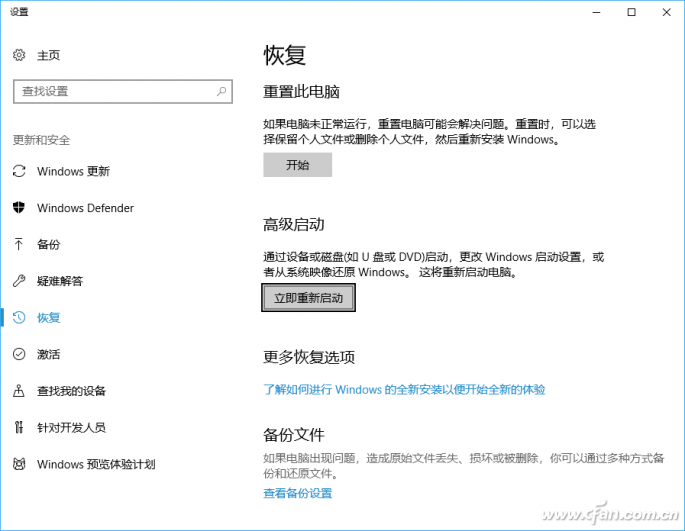Screen dimensions: 685x531
Task: Click the 针对开发人员 tools icon
Action: (19, 427)
